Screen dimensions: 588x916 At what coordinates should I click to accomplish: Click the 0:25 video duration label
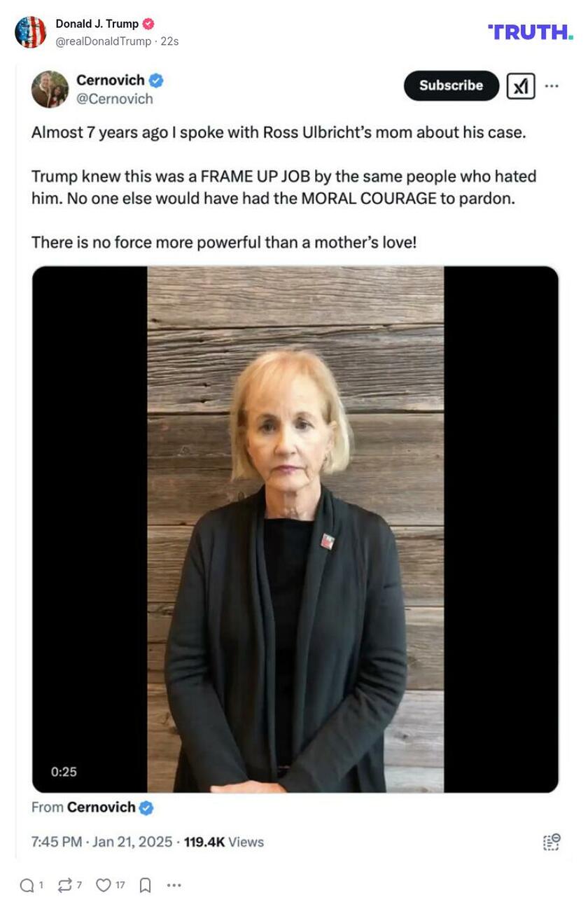64,772
